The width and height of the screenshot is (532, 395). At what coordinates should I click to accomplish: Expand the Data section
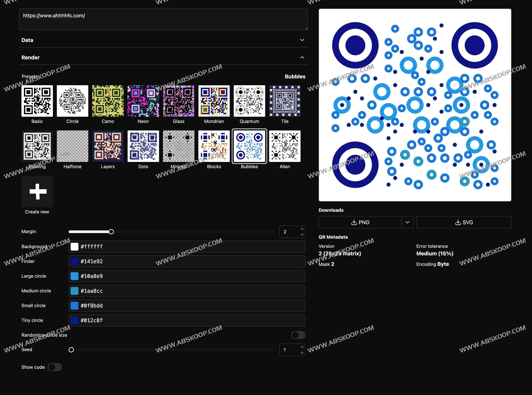click(163, 40)
